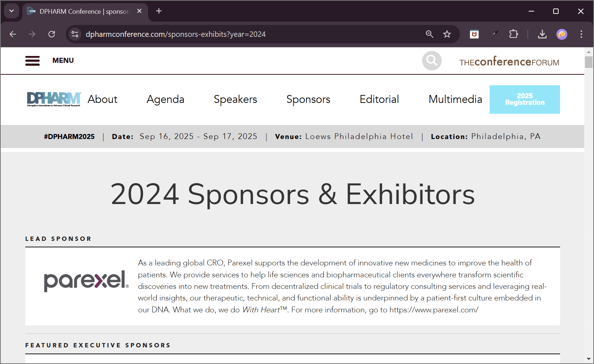Image resolution: width=594 pixels, height=364 pixels.
Task: Click the scrollbar up arrow
Action: [x=589, y=52]
